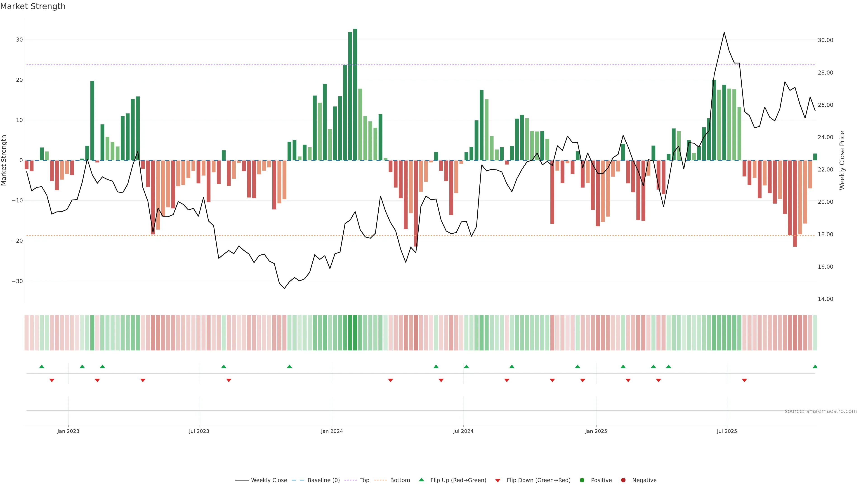The height and width of the screenshot is (488, 868).
Task: Click Positive green circle legend icon
Action: [x=582, y=480]
